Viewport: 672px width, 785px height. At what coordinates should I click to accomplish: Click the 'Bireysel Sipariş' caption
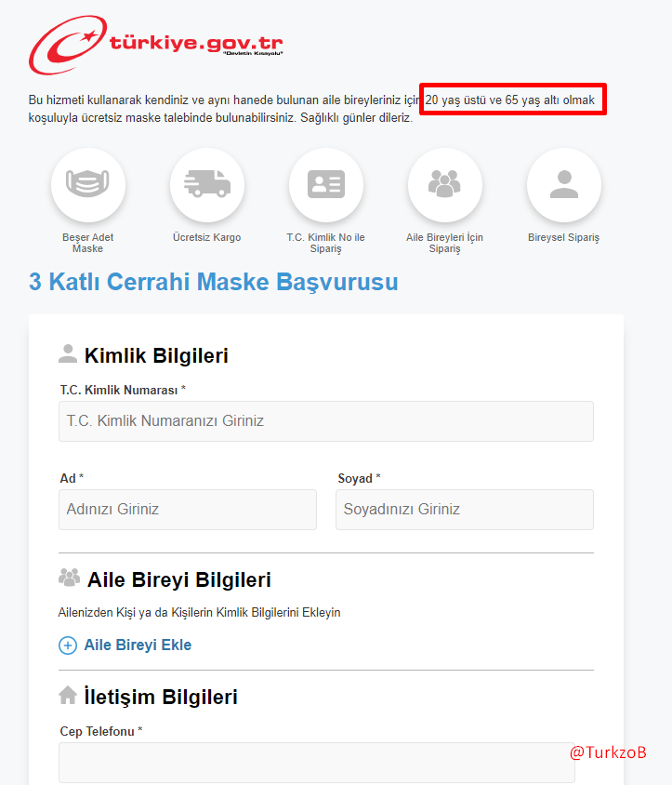(x=563, y=237)
